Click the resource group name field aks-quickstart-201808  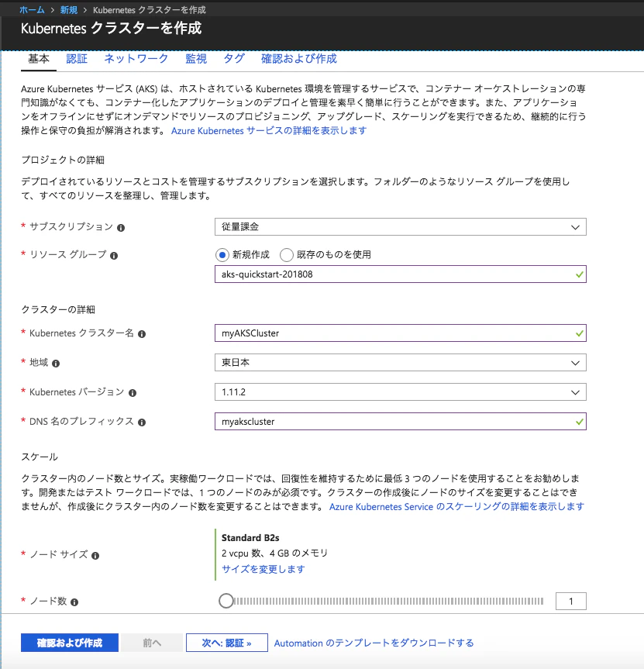coord(401,274)
